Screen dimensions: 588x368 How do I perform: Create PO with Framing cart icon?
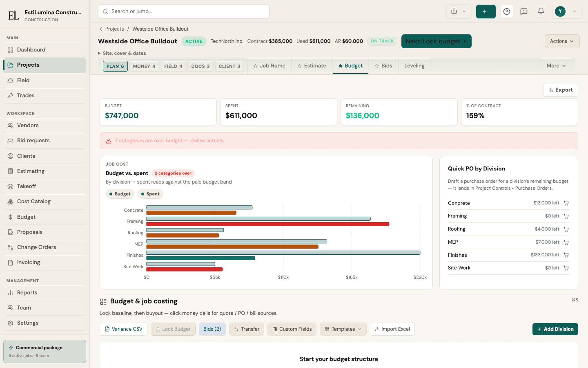(x=566, y=216)
